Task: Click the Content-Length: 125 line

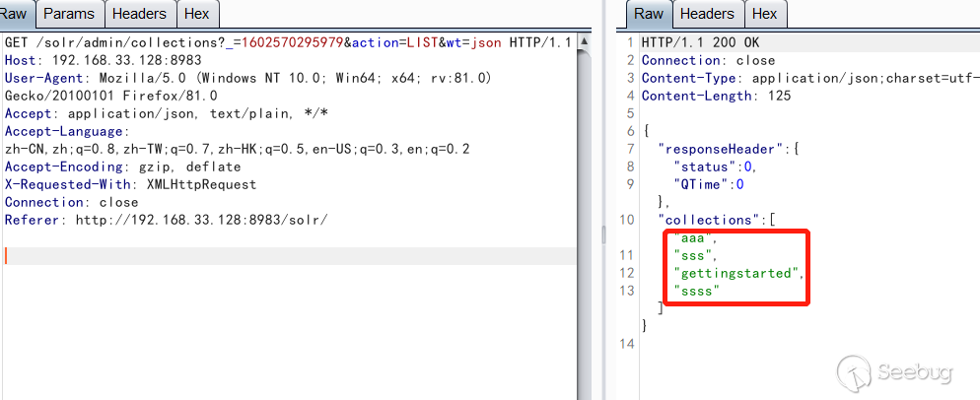Action: (716, 96)
